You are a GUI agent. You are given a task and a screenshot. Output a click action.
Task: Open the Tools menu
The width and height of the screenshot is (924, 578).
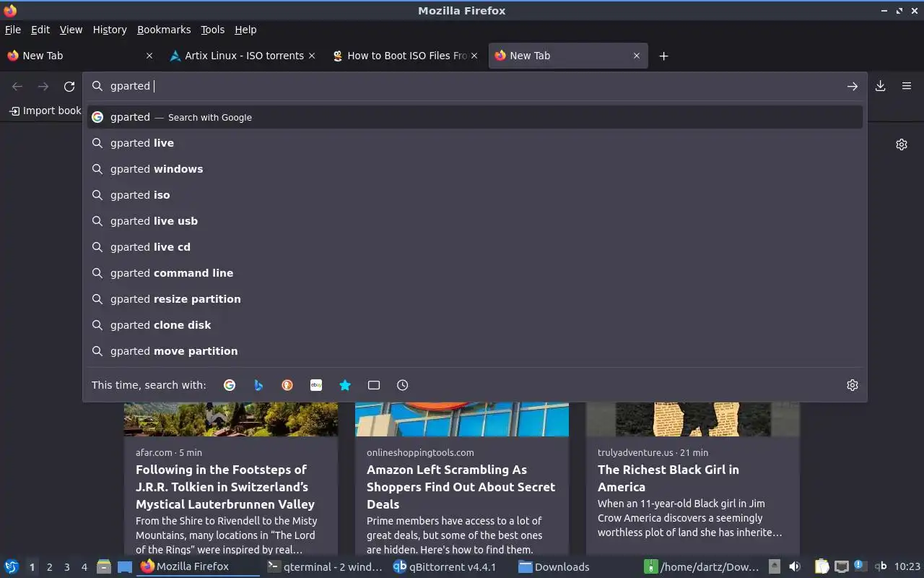pos(212,30)
